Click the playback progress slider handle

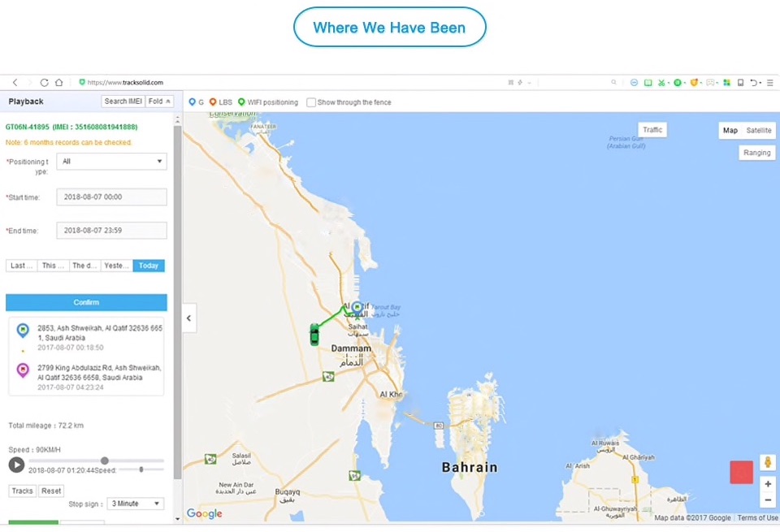(x=104, y=461)
